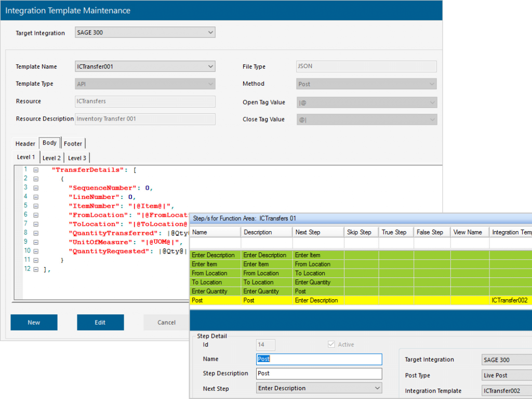This screenshot has height=399, width=532.
Task: Click the New button
Action: pyautogui.click(x=34, y=322)
